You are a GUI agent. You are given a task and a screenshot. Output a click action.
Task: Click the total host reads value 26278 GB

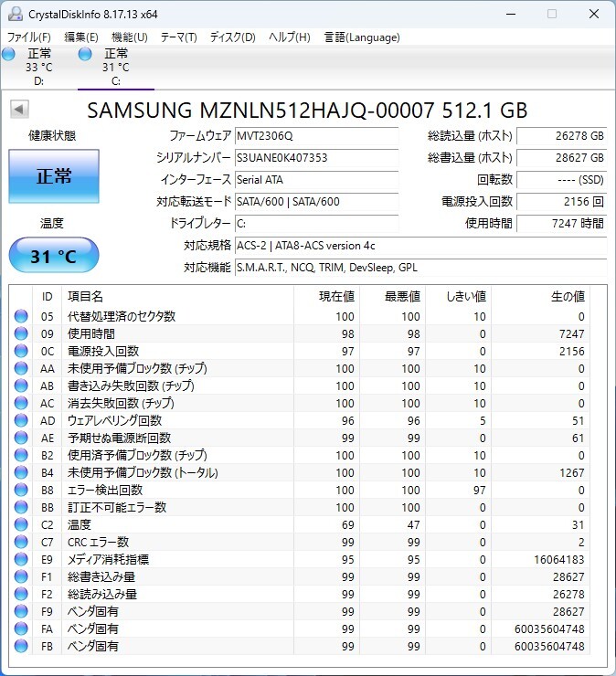click(x=562, y=136)
